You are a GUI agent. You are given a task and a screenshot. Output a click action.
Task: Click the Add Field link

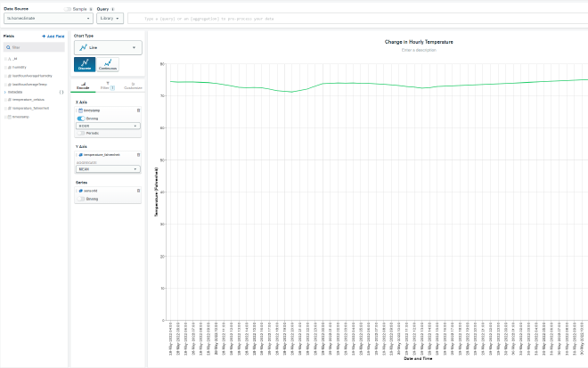pos(53,36)
